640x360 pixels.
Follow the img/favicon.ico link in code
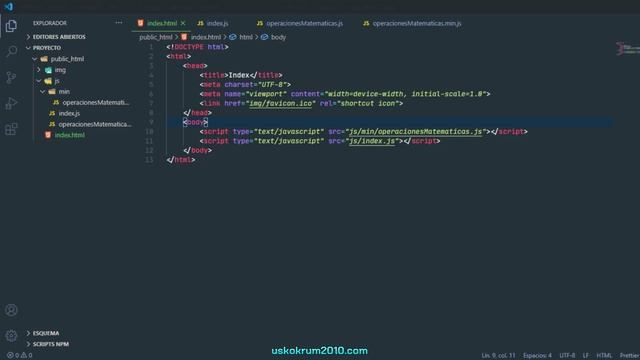pos(280,103)
